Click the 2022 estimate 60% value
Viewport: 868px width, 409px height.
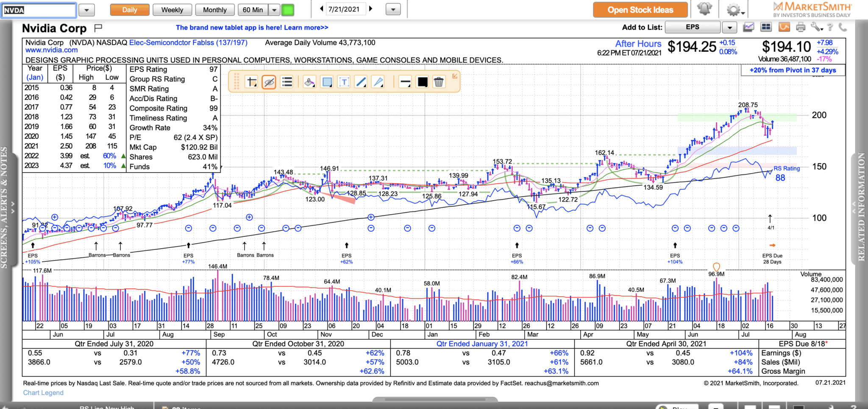pyautogui.click(x=109, y=156)
